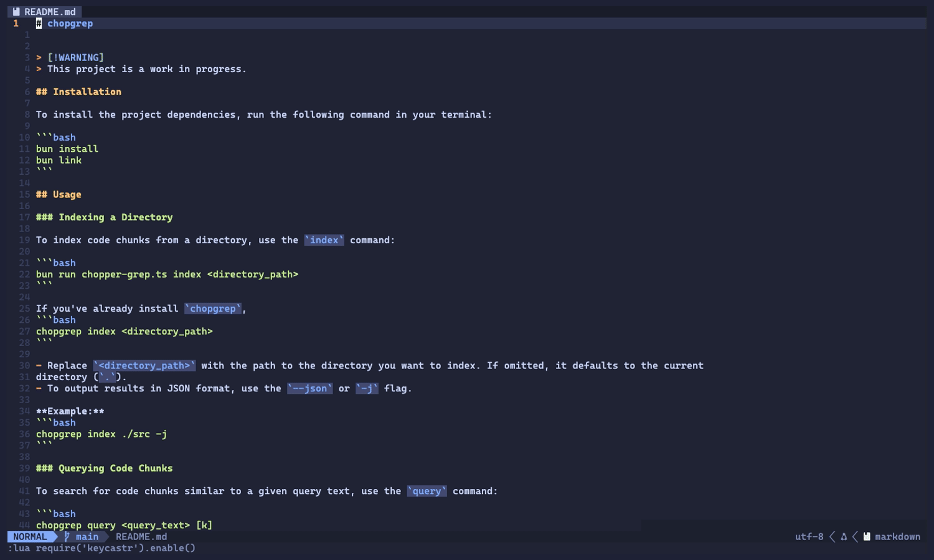Click the 'chopgrep index <directory_path>' command line
934x560 pixels.
125,332
